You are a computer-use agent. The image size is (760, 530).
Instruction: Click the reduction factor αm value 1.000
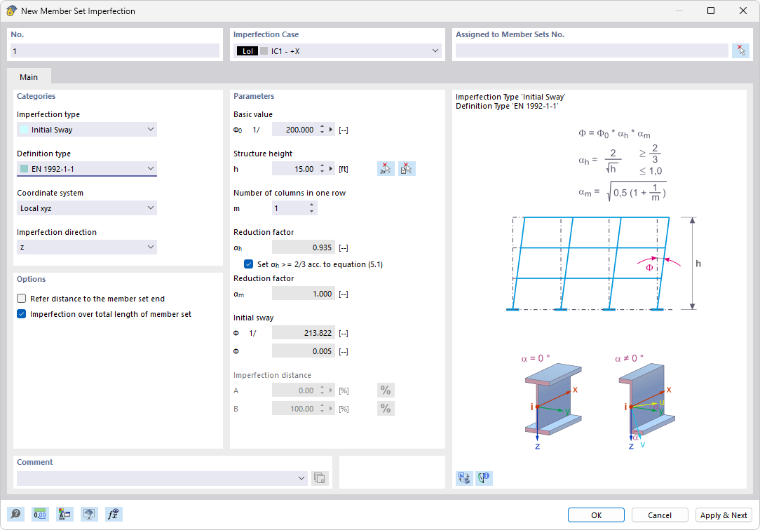(x=303, y=294)
